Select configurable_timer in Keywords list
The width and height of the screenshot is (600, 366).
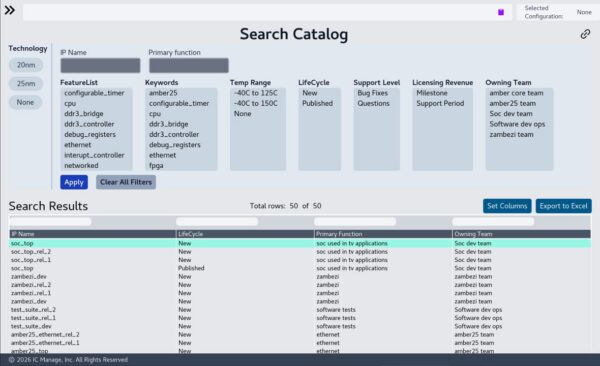pyautogui.click(x=179, y=103)
